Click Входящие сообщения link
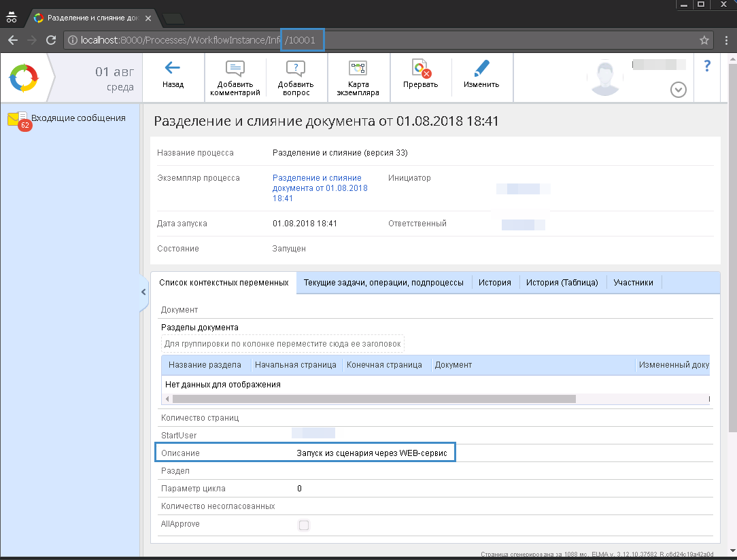The width and height of the screenshot is (737, 560). click(78, 118)
